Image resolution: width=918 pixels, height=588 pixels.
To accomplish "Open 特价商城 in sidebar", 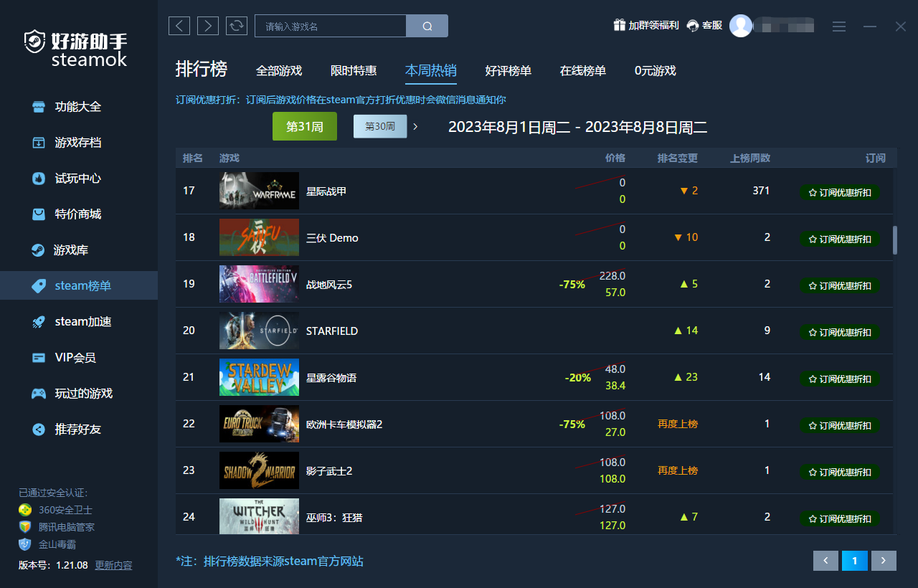I will pos(79,214).
